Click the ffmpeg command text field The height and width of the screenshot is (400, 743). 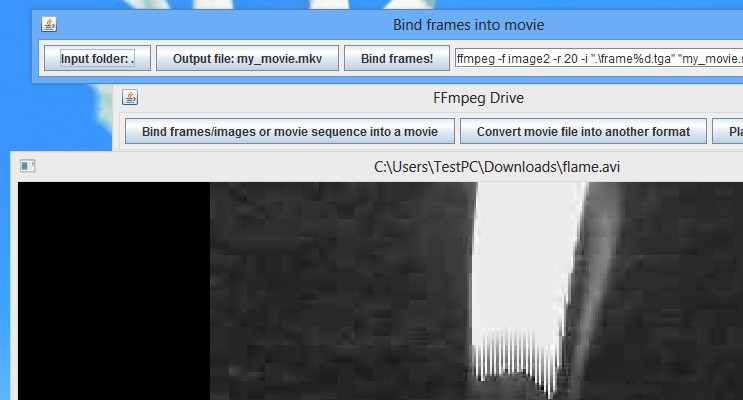pos(599,58)
